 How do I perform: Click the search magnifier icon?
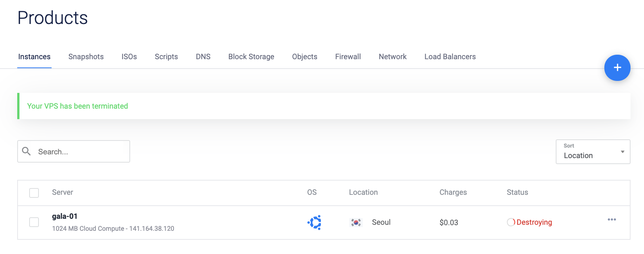[x=26, y=151]
